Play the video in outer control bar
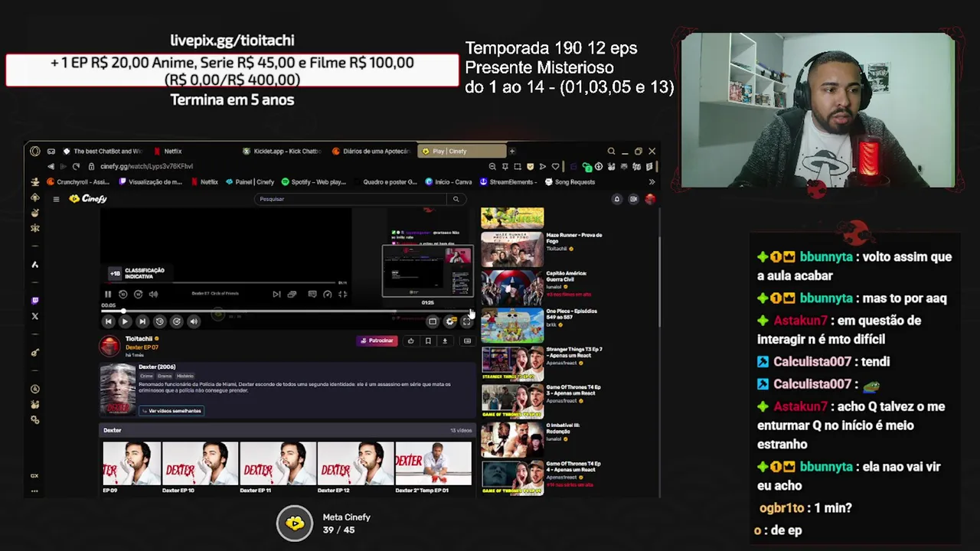 (x=125, y=321)
